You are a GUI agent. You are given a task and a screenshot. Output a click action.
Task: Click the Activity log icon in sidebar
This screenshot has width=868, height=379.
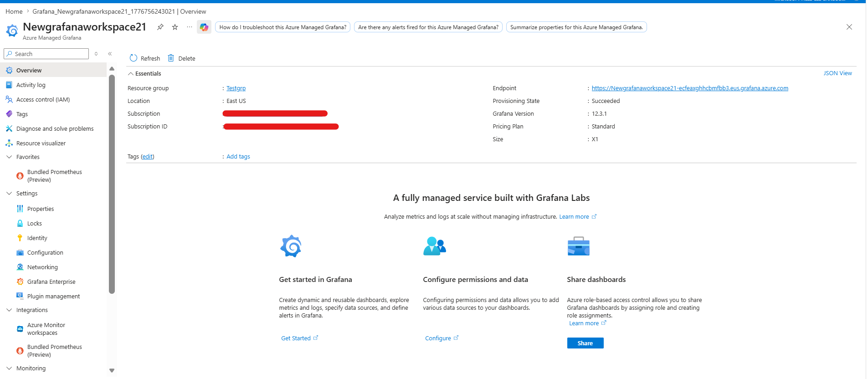9,85
